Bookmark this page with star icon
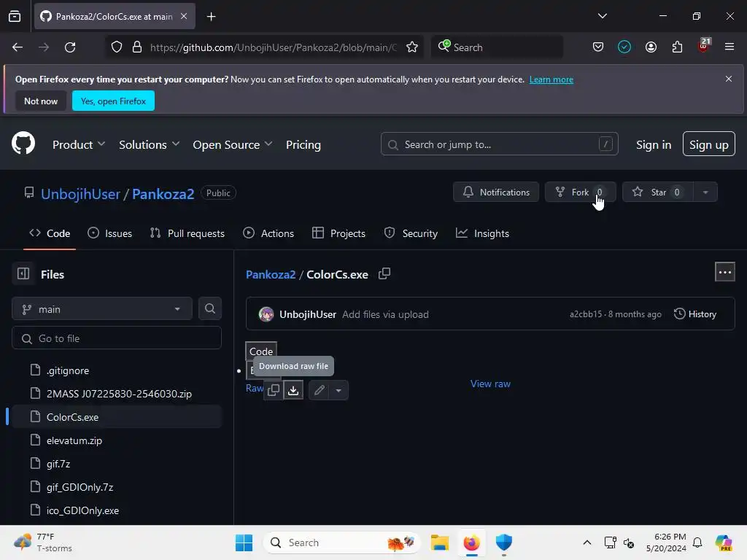Viewport: 747px width, 560px height. click(411, 47)
